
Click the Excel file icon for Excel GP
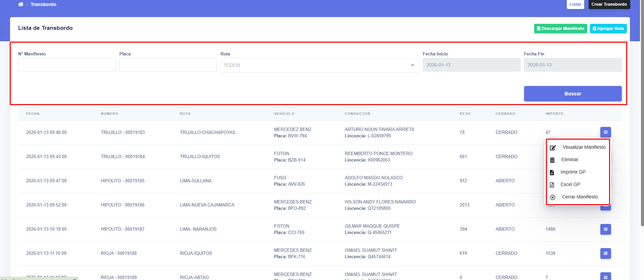pos(552,185)
